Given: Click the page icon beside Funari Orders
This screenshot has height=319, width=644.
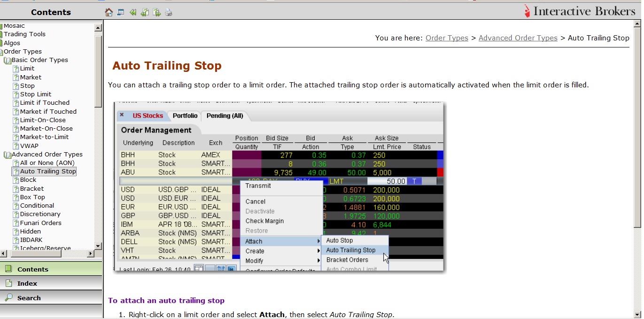Looking at the screenshot, I should click(x=16, y=223).
